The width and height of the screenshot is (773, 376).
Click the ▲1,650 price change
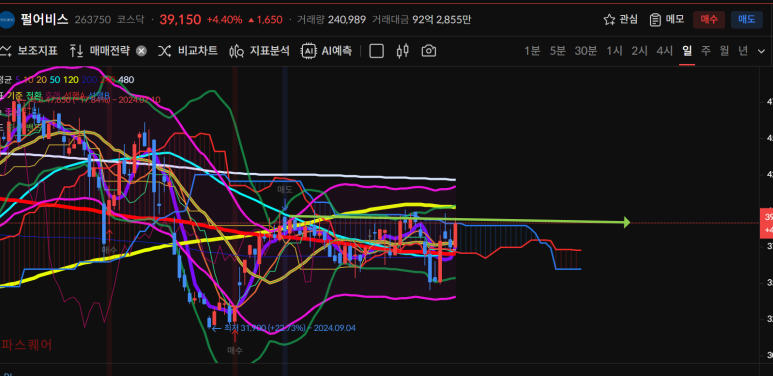(x=265, y=20)
